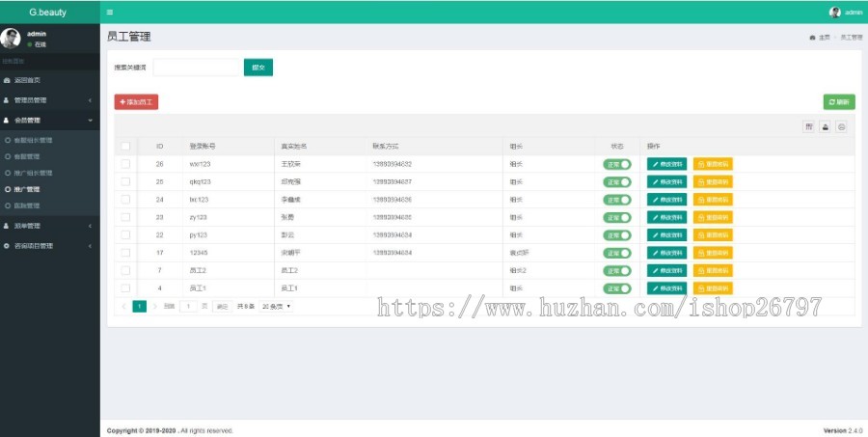Image resolution: width=868 pixels, height=437 pixels.
Task: Expand 派单管理 sidebar menu
Action: click(x=50, y=226)
